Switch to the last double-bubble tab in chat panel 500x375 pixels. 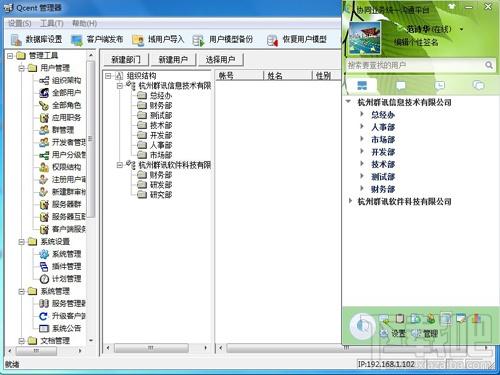click(x=479, y=86)
